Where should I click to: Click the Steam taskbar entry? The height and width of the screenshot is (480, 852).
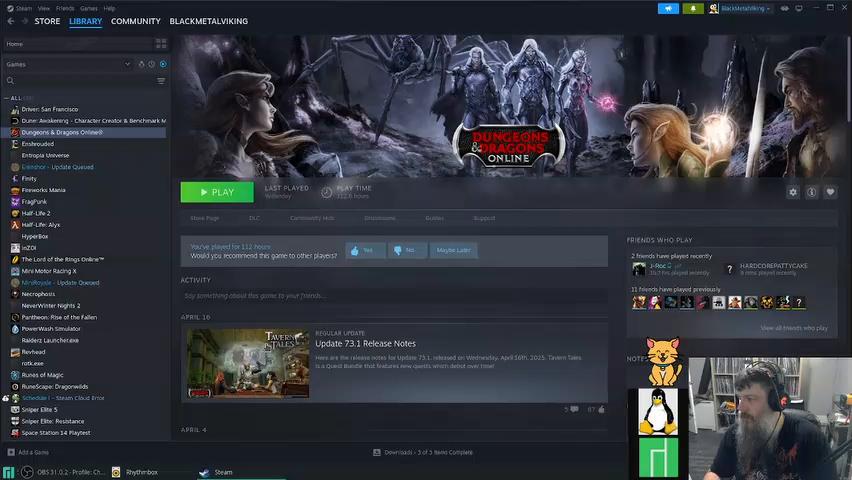[x=241, y=472]
